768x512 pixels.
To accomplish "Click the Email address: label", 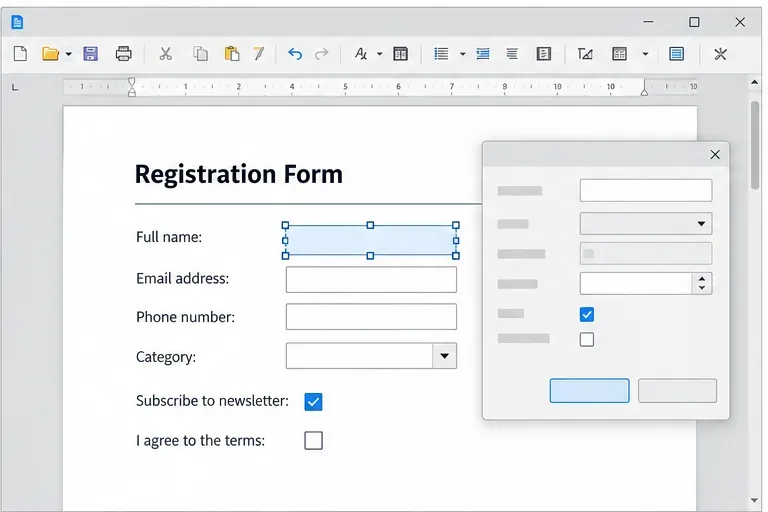I will [x=183, y=278].
